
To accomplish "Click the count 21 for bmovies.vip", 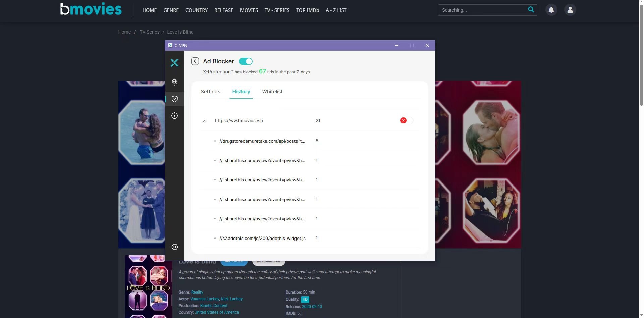I will 318,120.
